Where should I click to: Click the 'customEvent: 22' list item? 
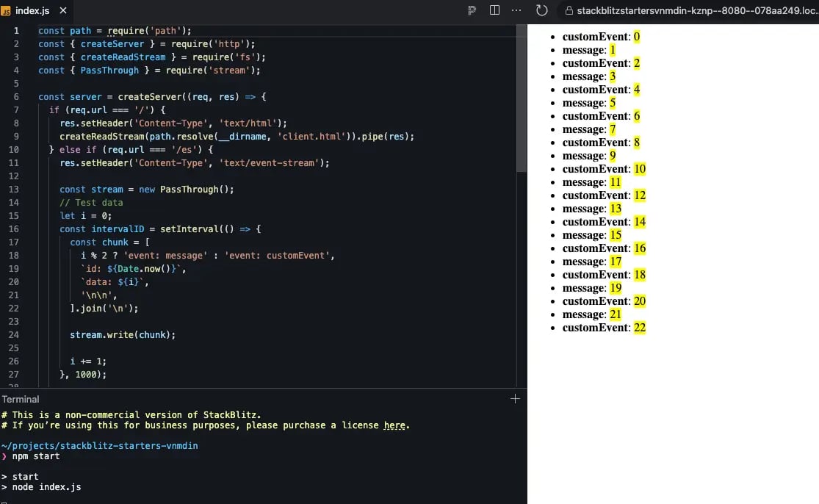(x=605, y=328)
